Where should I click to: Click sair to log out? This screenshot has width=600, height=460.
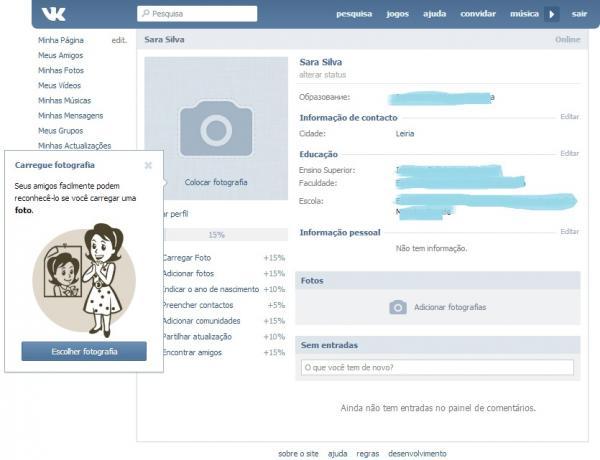tap(579, 14)
